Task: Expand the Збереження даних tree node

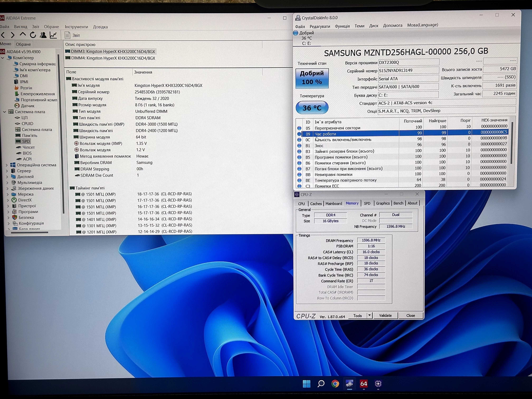Action: pos(8,189)
